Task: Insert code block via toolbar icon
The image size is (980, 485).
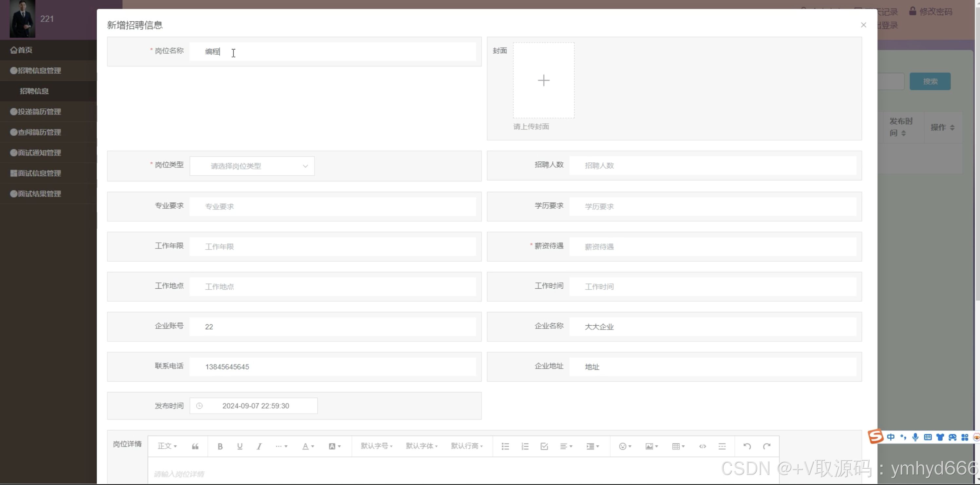Action: tap(702, 446)
